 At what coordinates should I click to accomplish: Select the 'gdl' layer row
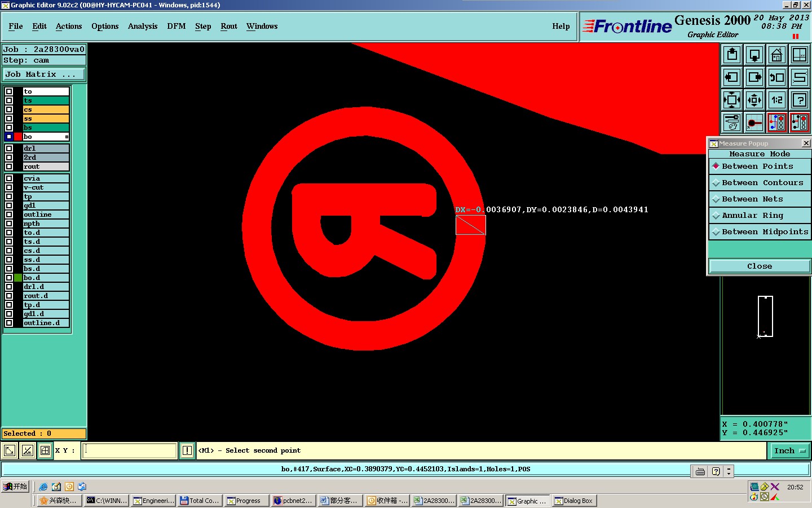(x=46, y=205)
